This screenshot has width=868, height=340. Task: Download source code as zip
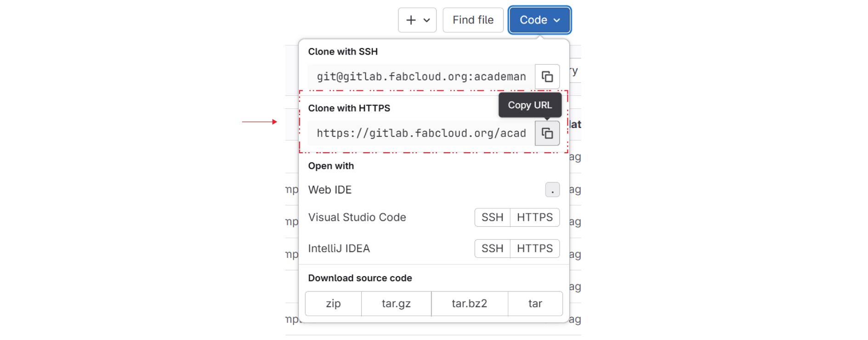pos(333,304)
